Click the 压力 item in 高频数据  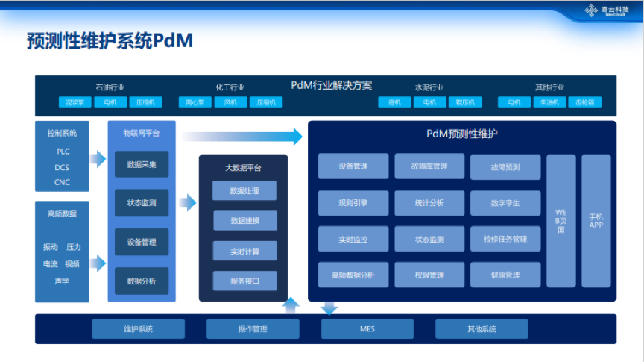point(74,247)
